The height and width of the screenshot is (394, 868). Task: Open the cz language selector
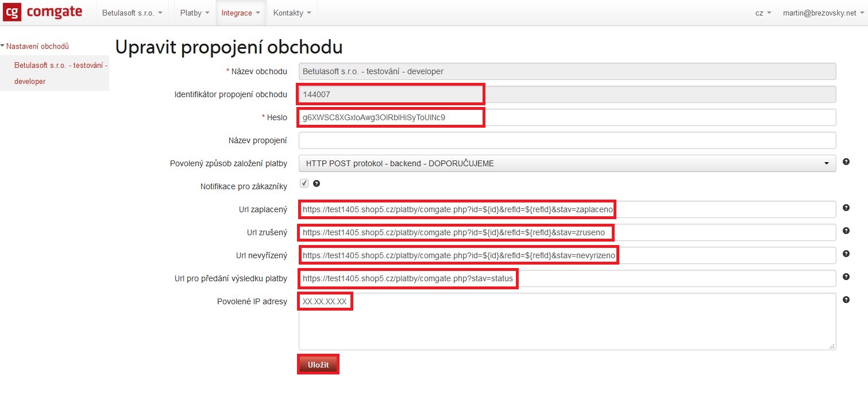763,13
